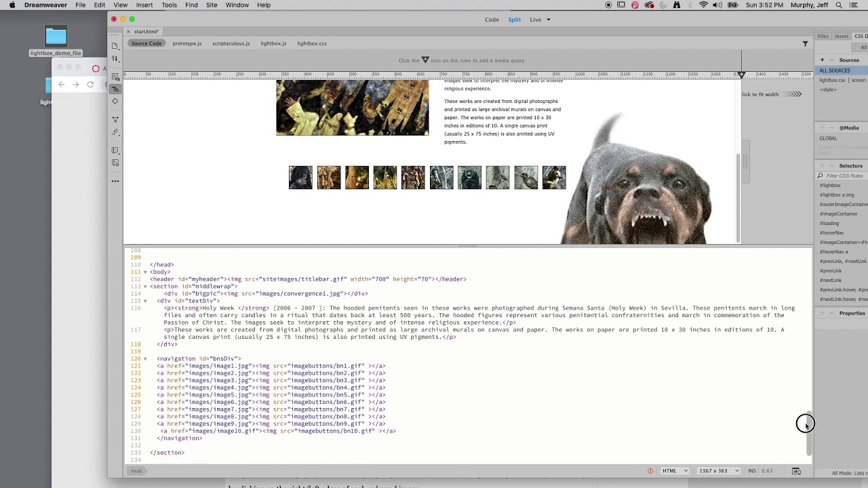This screenshot has height=488, width=868.
Task: Switch to Code view
Action: [x=492, y=20]
